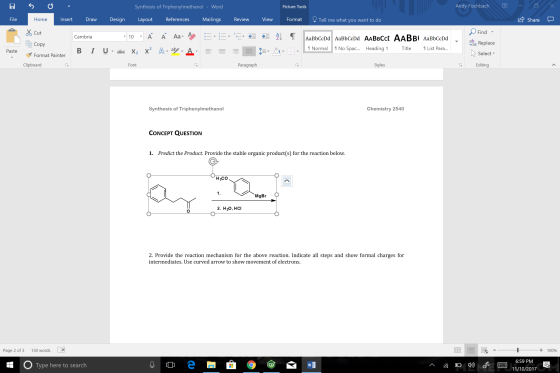Expand the Numbering list dropdown
The width and height of the screenshot is (560, 373).
[x=229, y=36]
